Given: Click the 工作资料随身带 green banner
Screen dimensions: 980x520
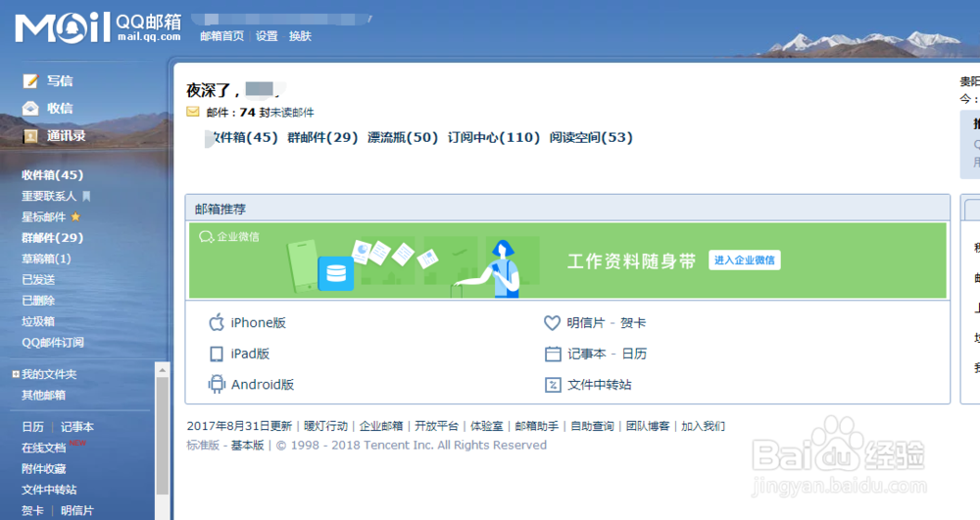Looking at the screenshot, I should click(x=567, y=260).
